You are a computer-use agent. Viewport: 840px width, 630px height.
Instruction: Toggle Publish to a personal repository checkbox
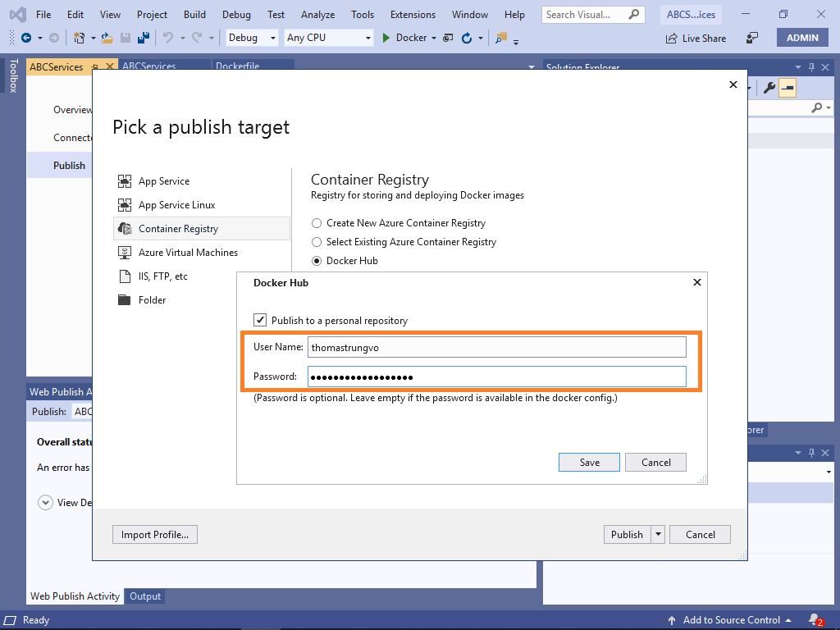(x=260, y=320)
